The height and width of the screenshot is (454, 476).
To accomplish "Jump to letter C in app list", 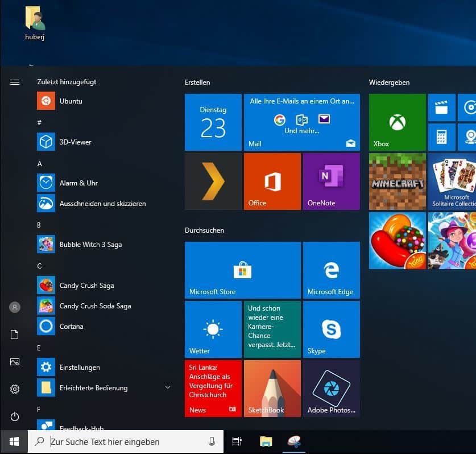I will 39,266.
